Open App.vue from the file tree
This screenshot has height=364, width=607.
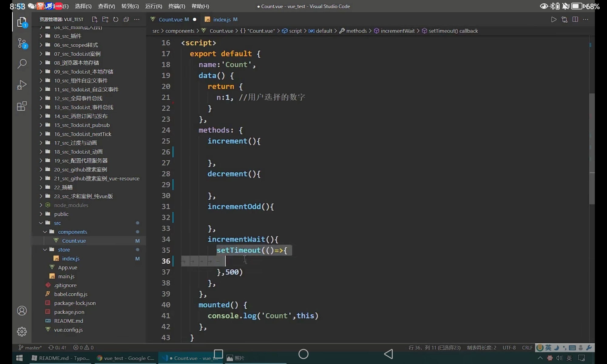click(x=67, y=268)
